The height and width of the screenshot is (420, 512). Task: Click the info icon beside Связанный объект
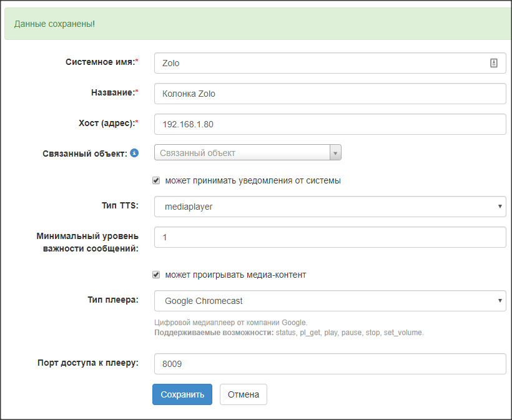point(134,153)
